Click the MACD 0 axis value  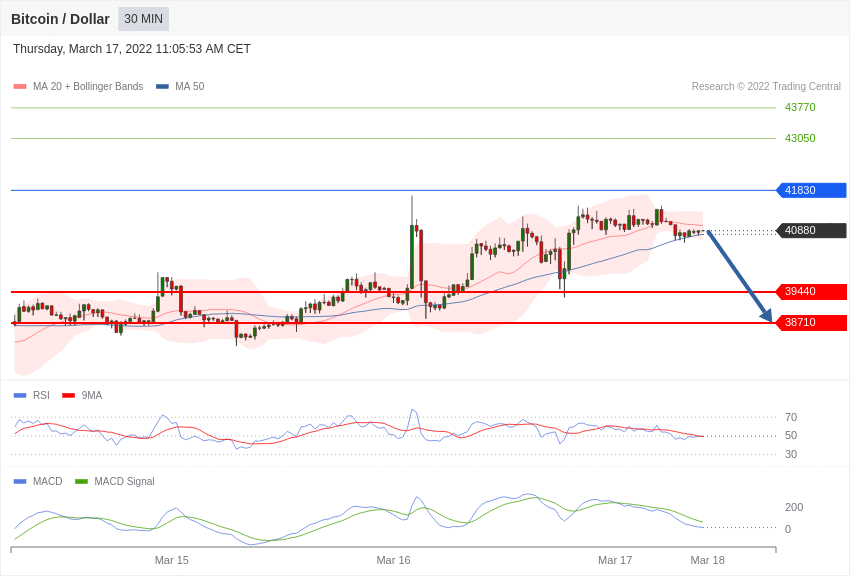788,529
